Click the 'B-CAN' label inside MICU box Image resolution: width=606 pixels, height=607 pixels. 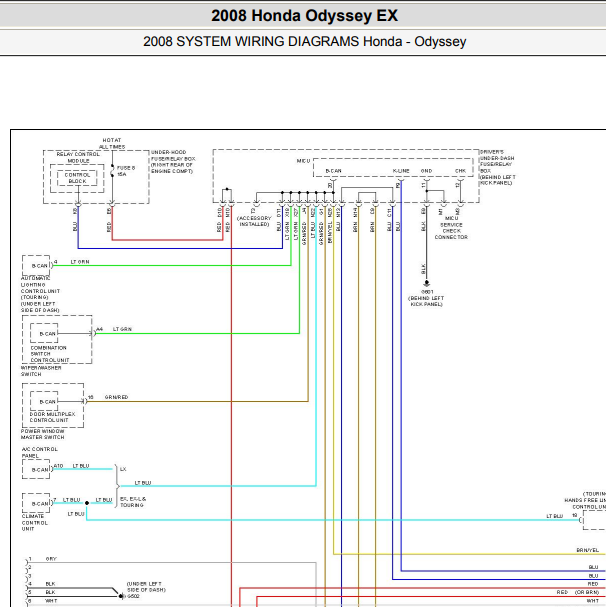point(333,171)
